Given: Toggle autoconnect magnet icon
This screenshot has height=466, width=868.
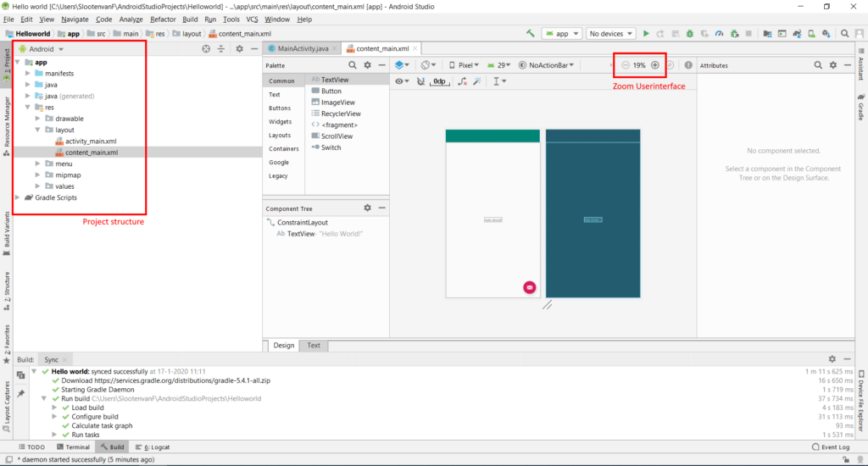Looking at the screenshot, I should (420, 81).
